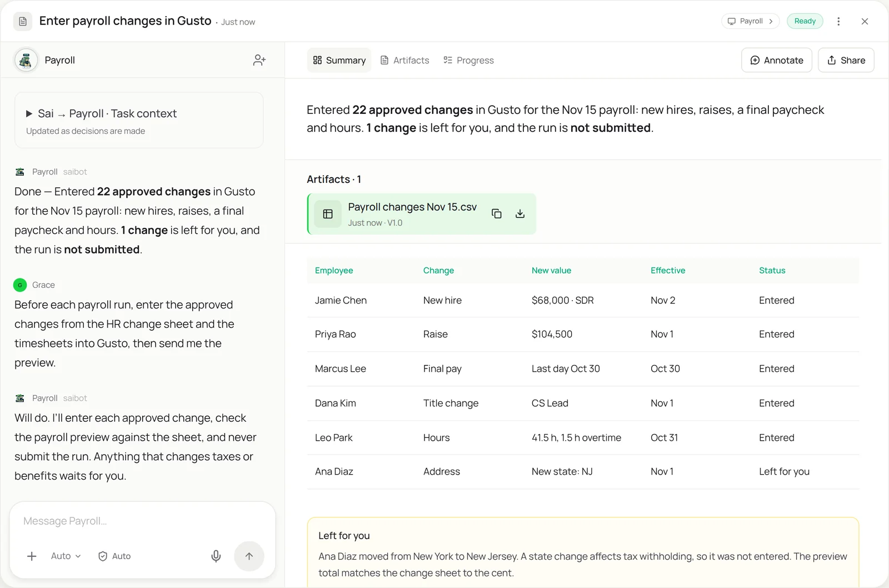The image size is (889, 588).
Task: Click the Employee column header
Action: (x=334, y=271)
